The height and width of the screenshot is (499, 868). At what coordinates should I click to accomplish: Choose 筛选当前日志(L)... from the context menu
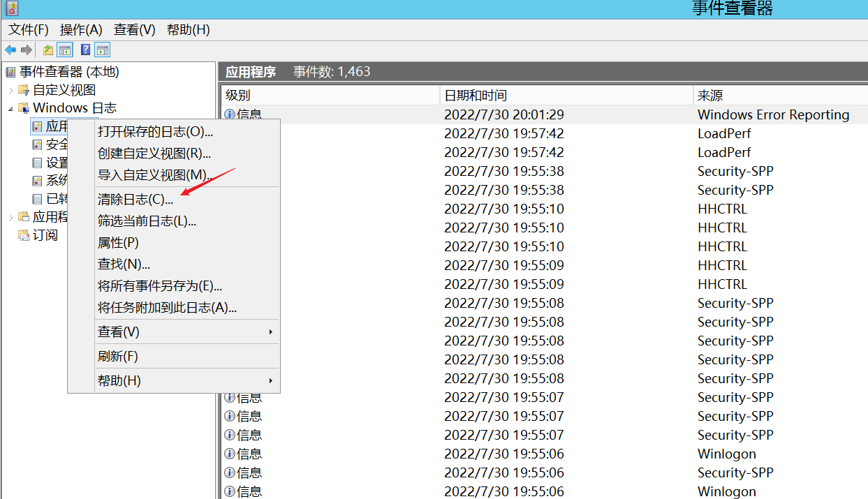pyautogui.click(x=147, y=221)
